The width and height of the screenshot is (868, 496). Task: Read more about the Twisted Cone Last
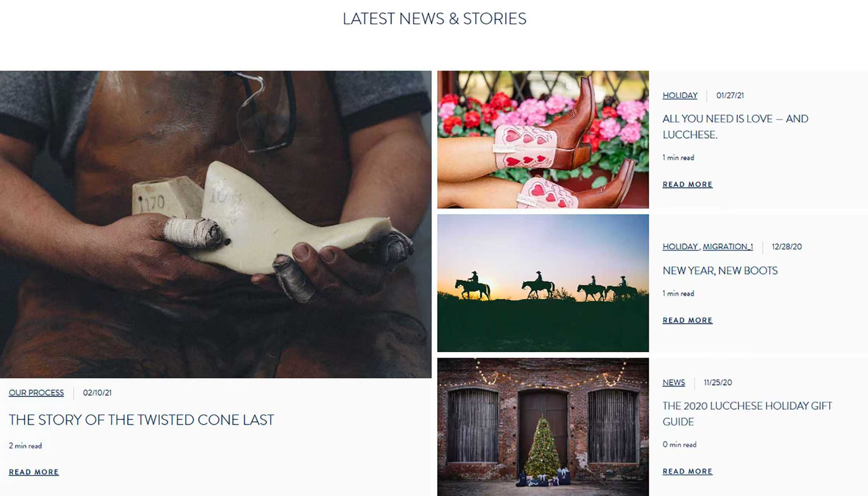tap(34, 472)
